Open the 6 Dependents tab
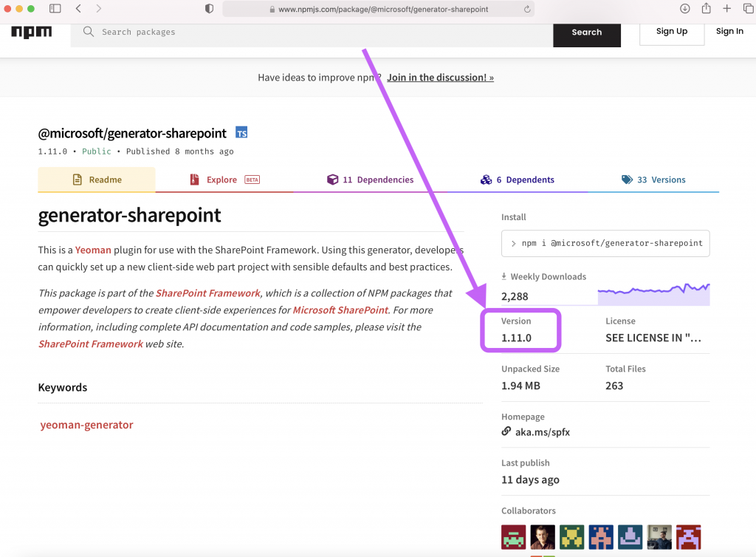This screenshot has width=756, height=557. pos(518,180)
